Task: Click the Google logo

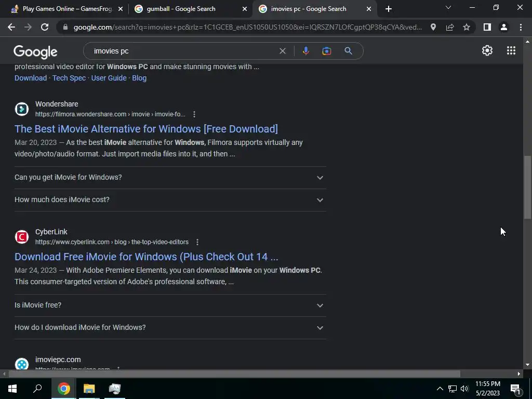Action: point(35,52)
